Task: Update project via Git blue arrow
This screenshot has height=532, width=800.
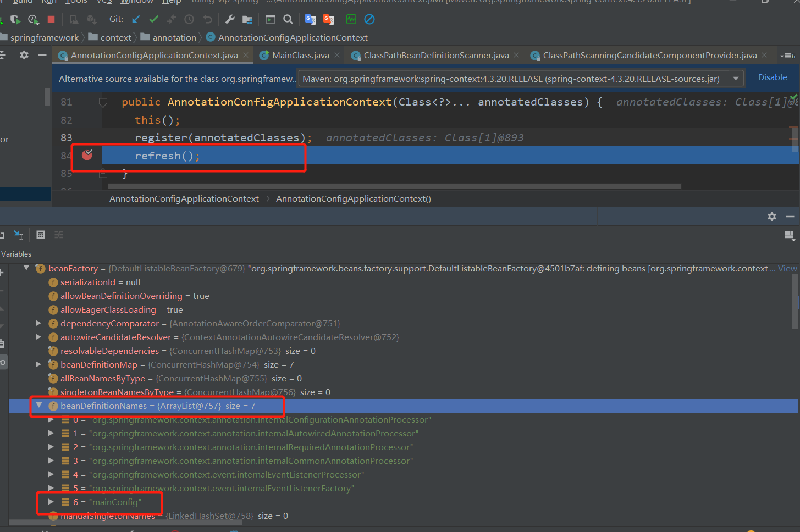Action: (136, 19)
